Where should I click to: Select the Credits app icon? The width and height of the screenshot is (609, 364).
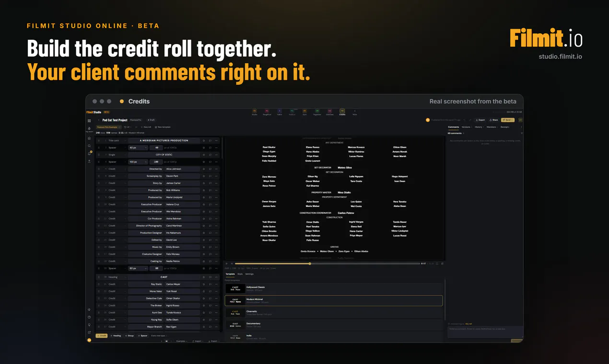[342, 112]
